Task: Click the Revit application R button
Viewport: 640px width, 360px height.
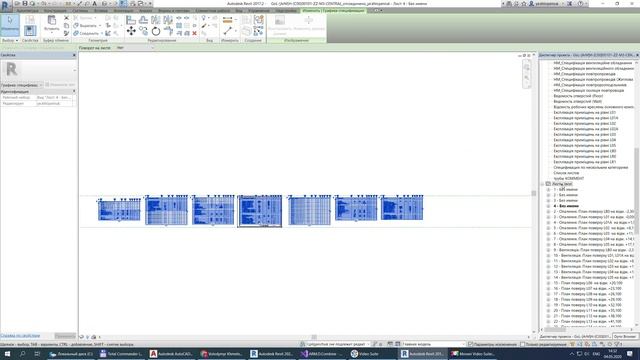Action: click(x=5, y=5)
